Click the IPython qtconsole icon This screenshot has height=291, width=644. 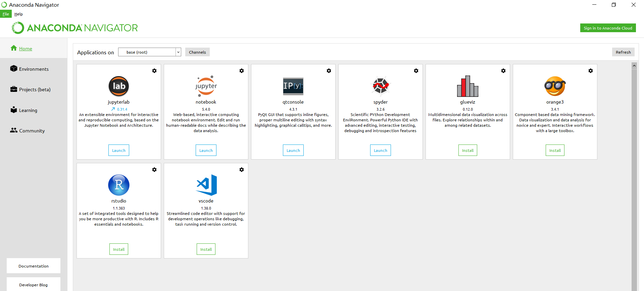tap(293, 86)
